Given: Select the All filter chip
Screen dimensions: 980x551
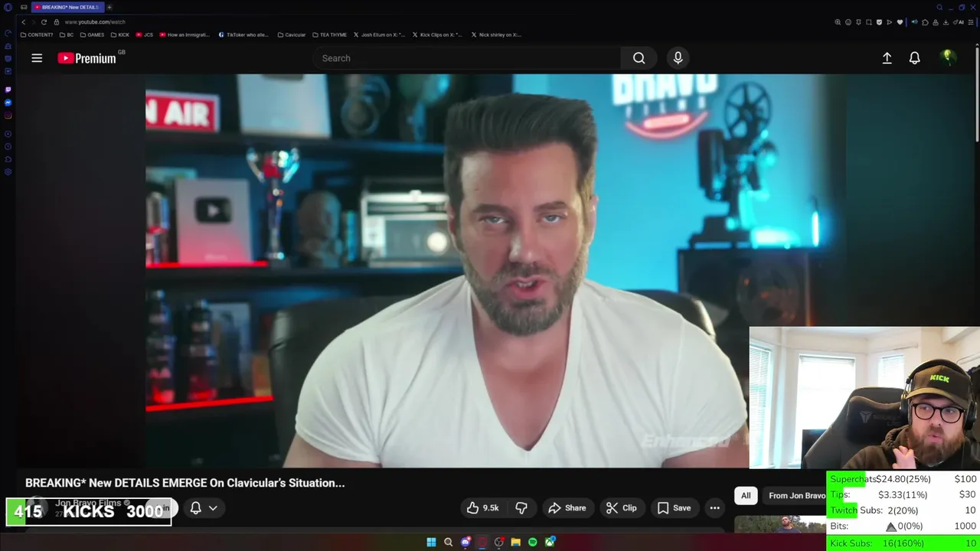Looking at the screenshot, I should [x=746, y=496].
